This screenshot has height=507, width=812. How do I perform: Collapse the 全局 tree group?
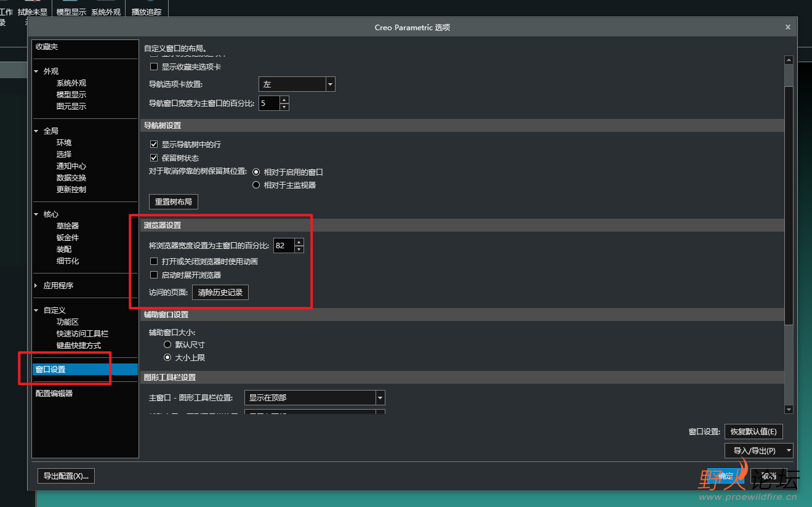(36, 131)
